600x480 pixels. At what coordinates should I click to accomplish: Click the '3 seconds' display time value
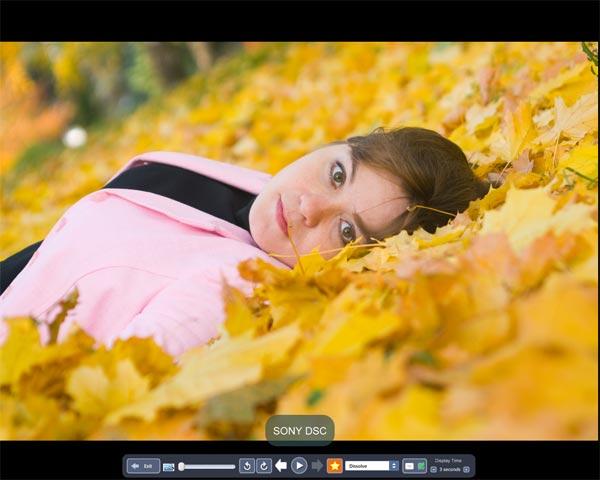pos(450,469)
